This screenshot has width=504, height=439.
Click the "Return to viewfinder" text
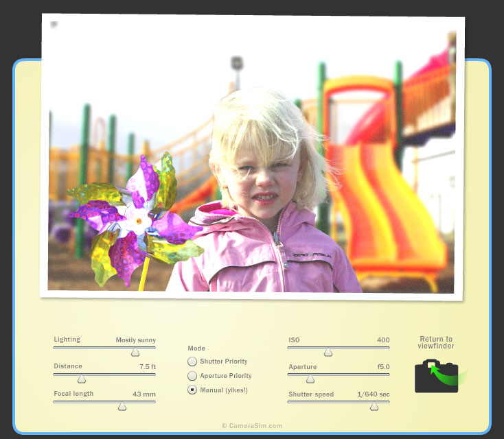436,342
